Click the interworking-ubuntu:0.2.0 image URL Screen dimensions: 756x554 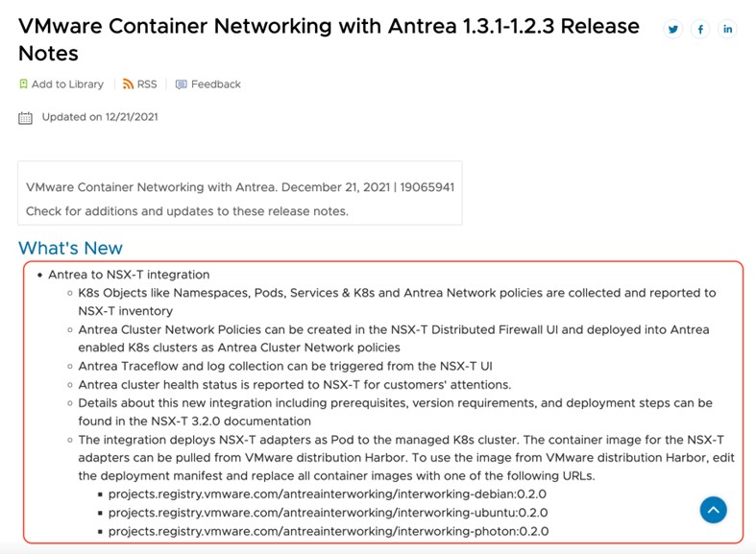click(x=328, y=513)
